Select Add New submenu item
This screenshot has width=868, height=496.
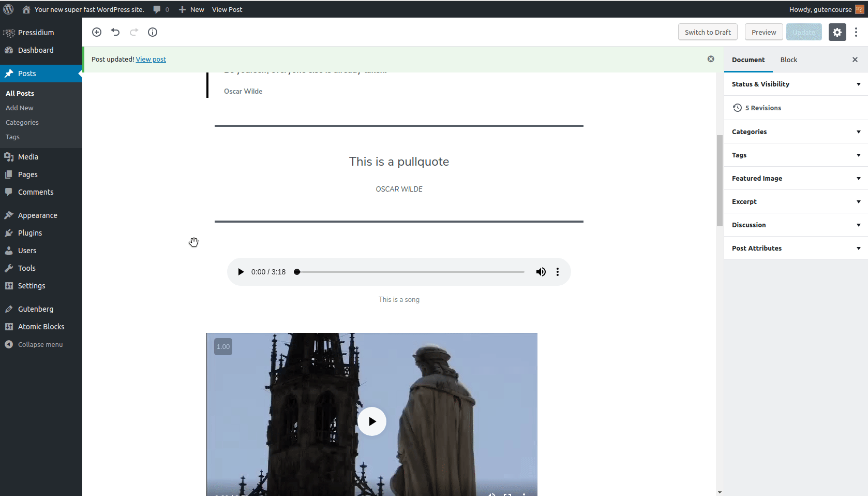pos(20,108)
